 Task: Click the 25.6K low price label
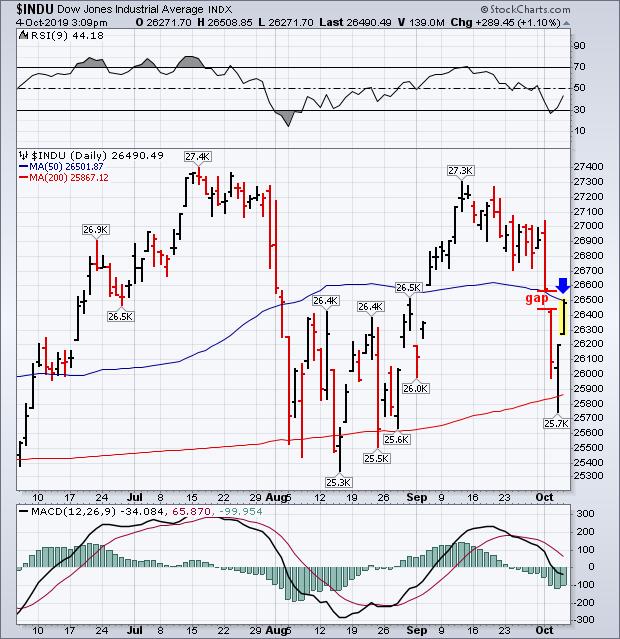pyautogui.click(x=397, y=440)
